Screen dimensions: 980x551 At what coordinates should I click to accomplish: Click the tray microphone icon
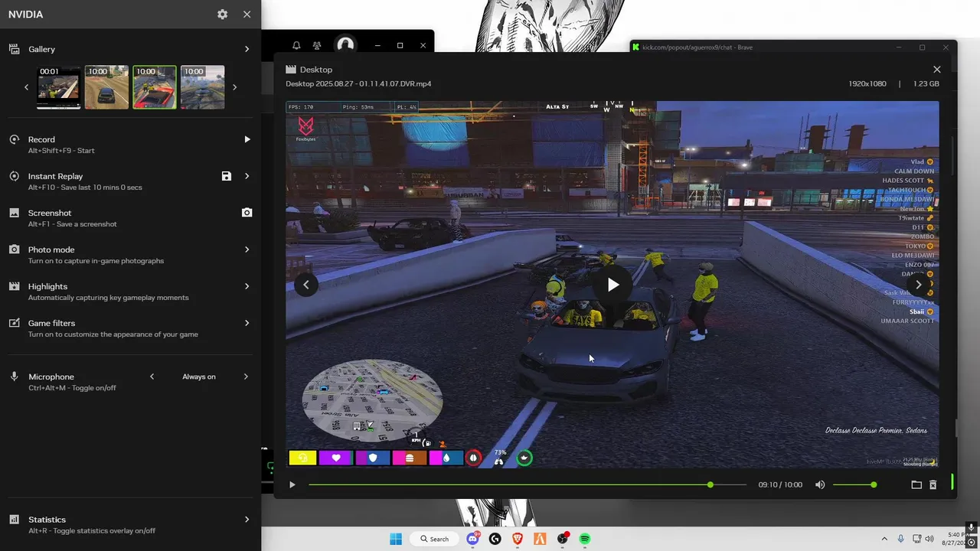click(x=901, y=539)
